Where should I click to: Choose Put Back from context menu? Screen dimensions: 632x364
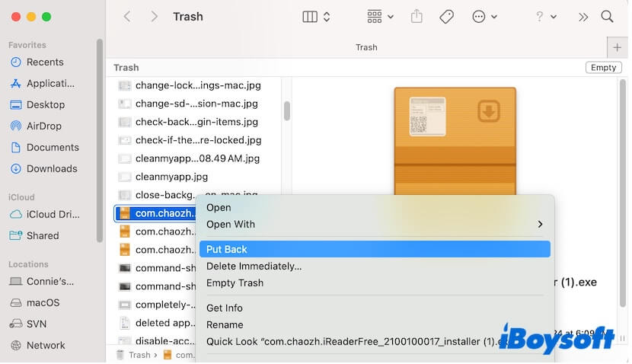click(x=227, y=249)
